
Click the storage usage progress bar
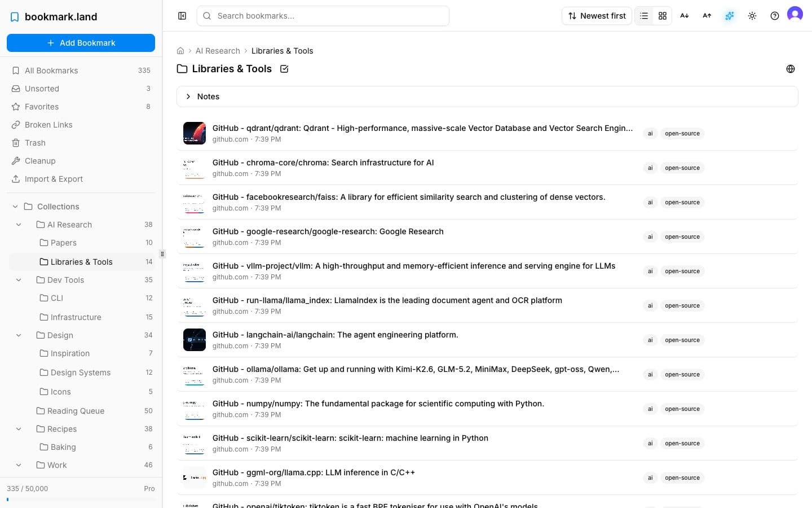pos(81,500)
